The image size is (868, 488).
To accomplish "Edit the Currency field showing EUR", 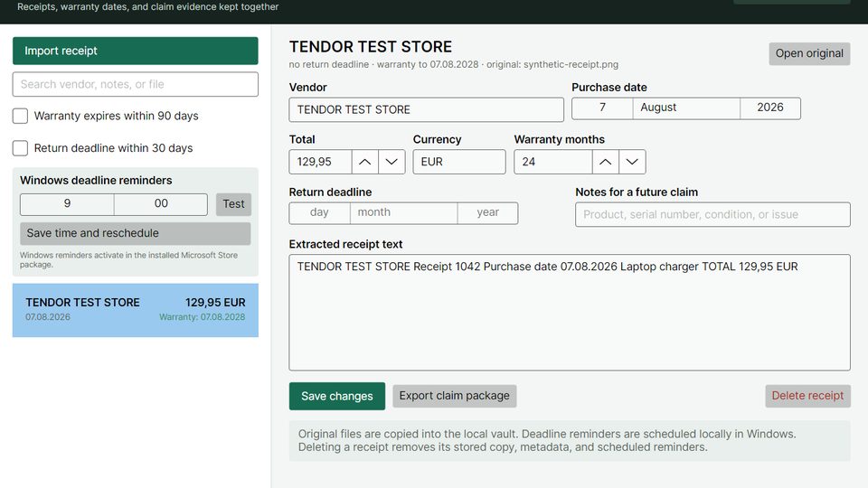I will click(x=459, y=162).
